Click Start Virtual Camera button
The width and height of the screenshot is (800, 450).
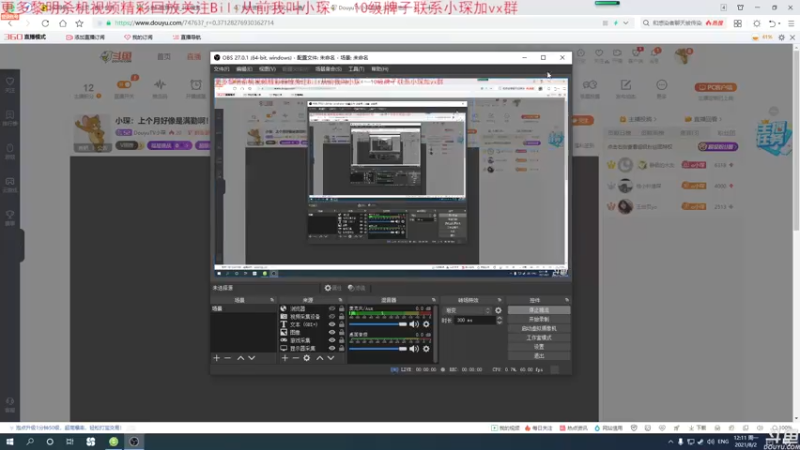[539, 328]
